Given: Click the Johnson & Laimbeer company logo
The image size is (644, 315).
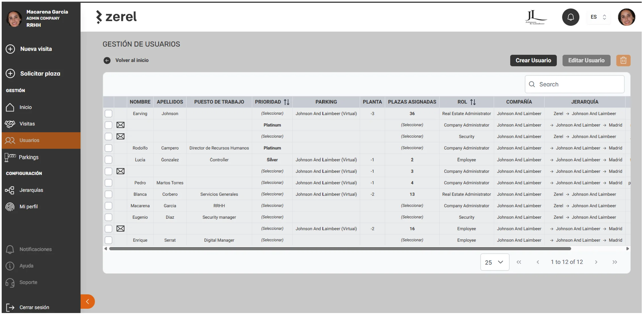Looking at the screenshot, I should click(535, 17).
